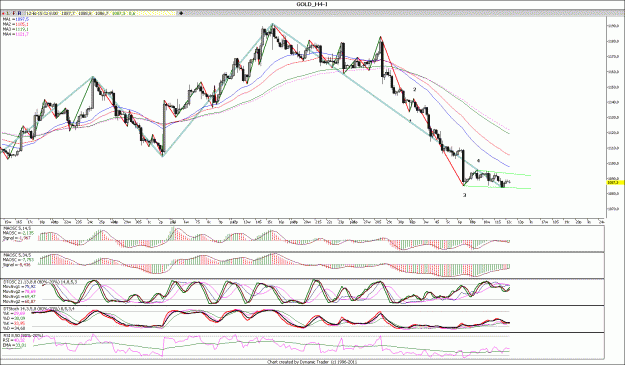
Task: Click the red marker icon in chart toolbar
Action: pos(4,13)
